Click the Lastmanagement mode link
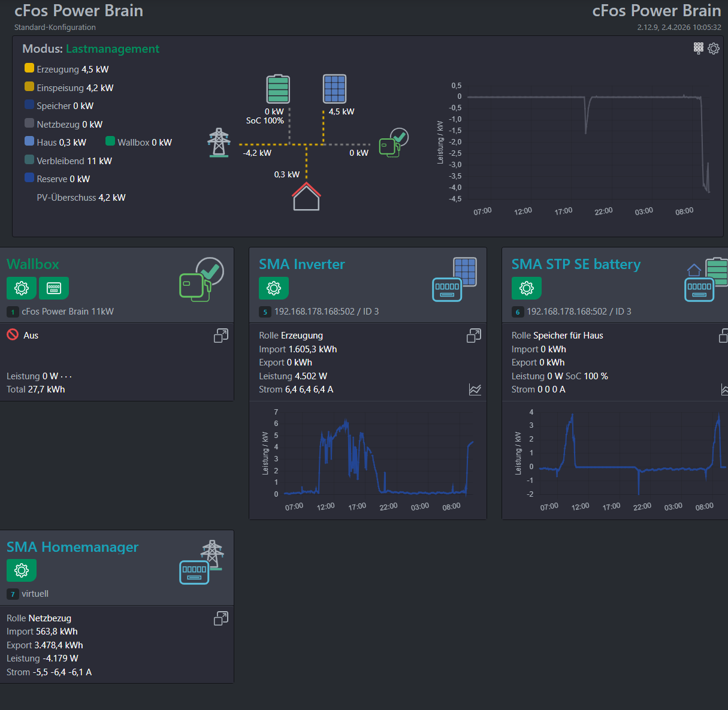728x710 pixels. click(113, 49)
